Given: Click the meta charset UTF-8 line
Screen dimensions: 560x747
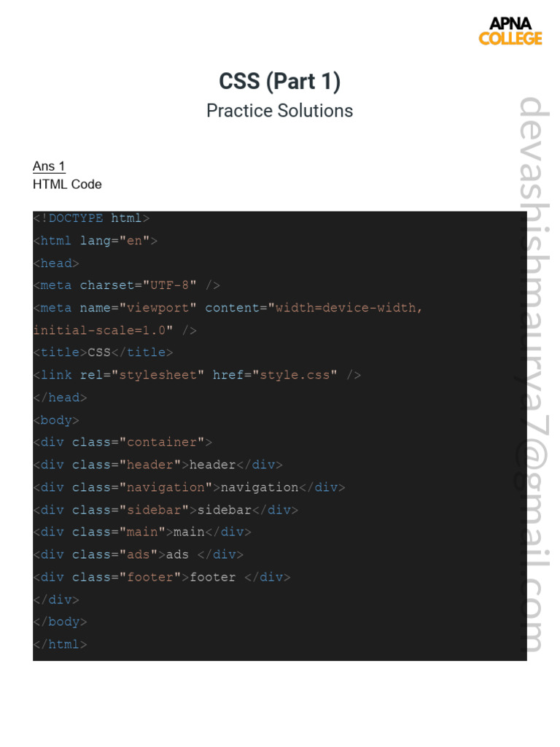Looking at the screenshot, I should point(127,285).
